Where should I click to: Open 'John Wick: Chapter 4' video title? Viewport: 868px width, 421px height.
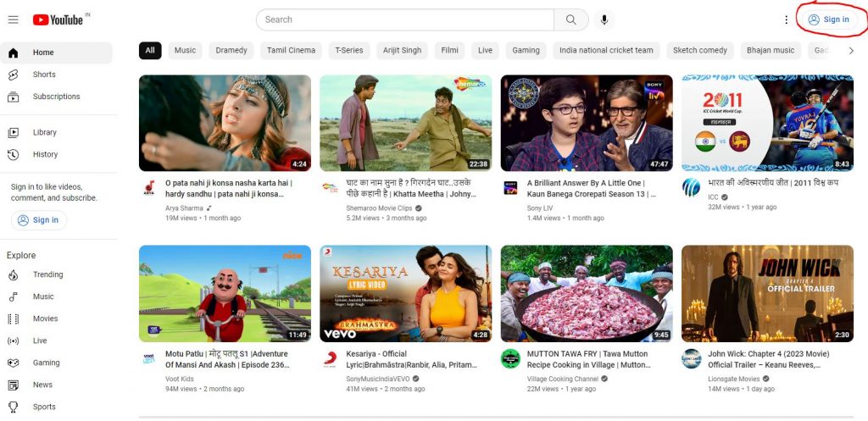[x=768, y=360]
